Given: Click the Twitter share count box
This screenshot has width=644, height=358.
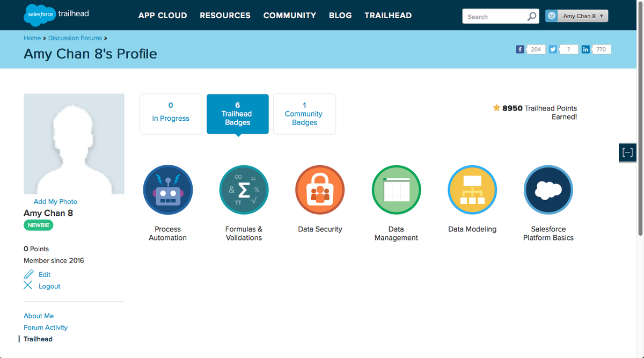Looking at the screenshot, I should pyautogui.click(x=569, y=49).
